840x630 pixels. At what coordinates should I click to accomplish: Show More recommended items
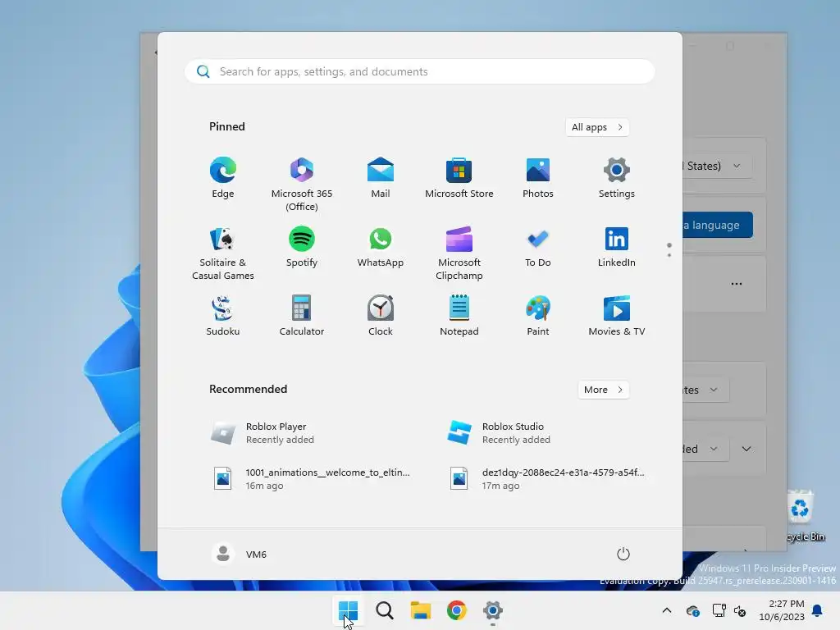(603, 390)
